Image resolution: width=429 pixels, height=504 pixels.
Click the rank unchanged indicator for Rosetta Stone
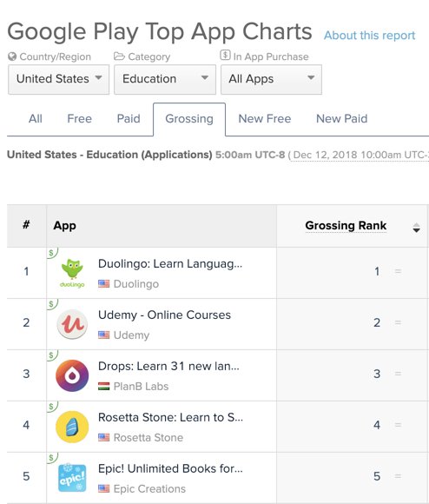click(x=398, y=425)
